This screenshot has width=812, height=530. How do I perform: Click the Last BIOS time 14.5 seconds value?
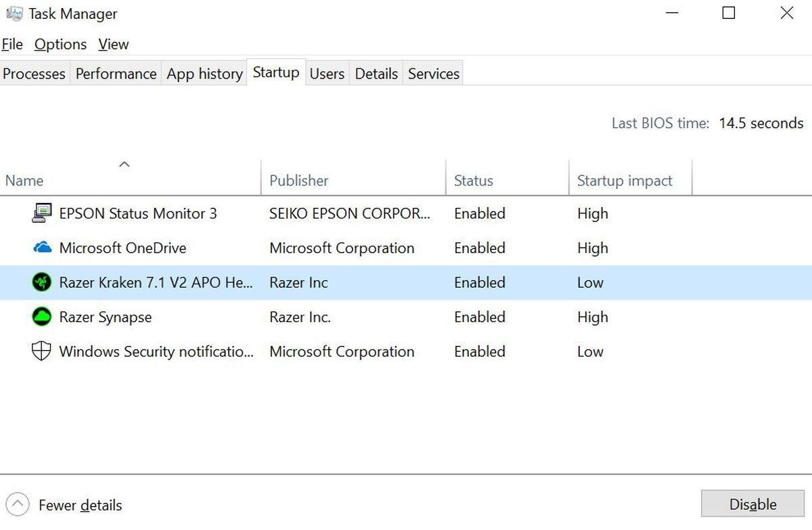click(761, 123)
